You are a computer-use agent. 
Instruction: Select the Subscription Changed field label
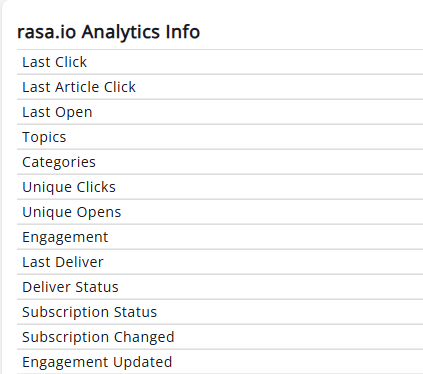click(x=98, y=337)
